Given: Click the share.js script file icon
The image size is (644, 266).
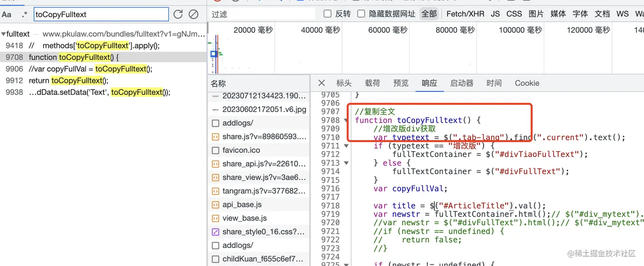Looking at the screenshot, I should click(x=215, y=137).
